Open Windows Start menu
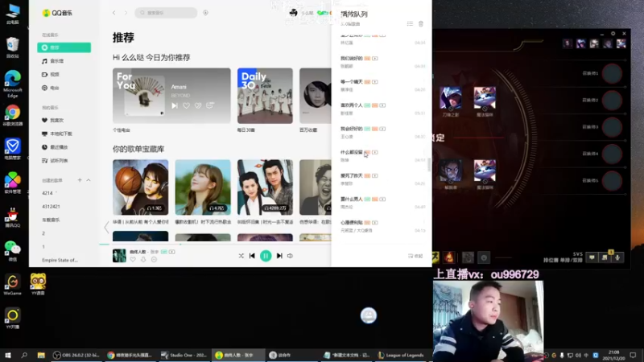 (8, 355)
